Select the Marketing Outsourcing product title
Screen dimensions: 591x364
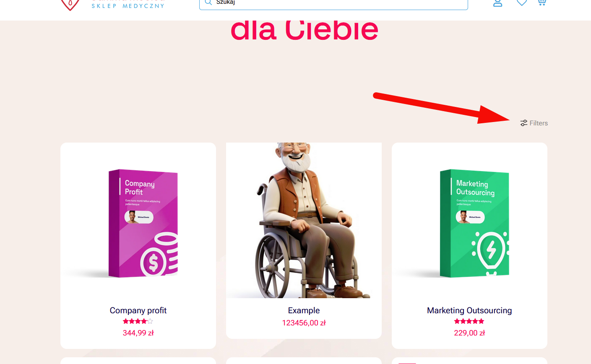point(469,310)
